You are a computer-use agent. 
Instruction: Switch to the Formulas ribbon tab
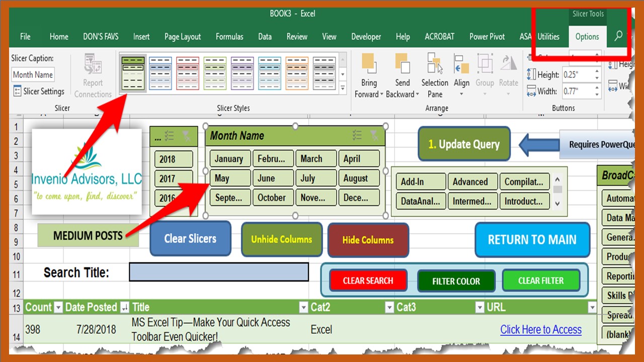(229, 37)
